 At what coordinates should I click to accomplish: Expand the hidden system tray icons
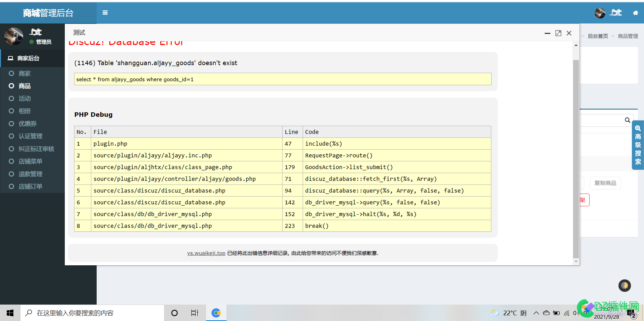536,313
